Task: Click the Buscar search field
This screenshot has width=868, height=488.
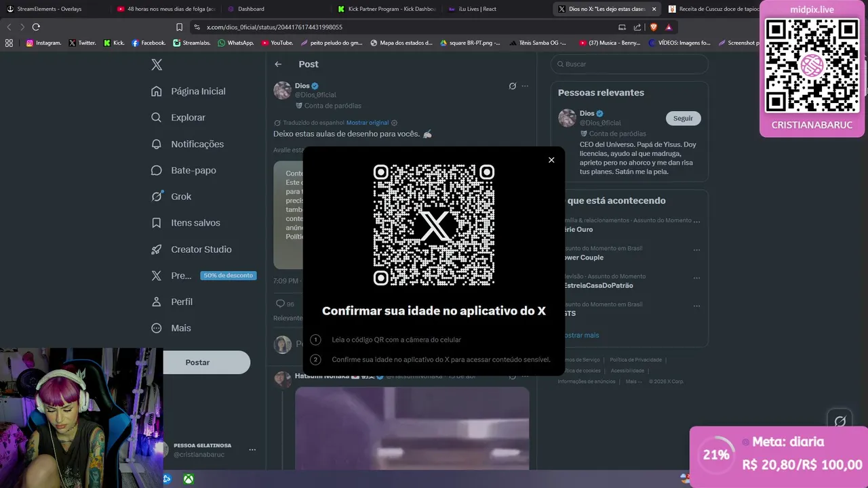Action: tap(630, 64)
